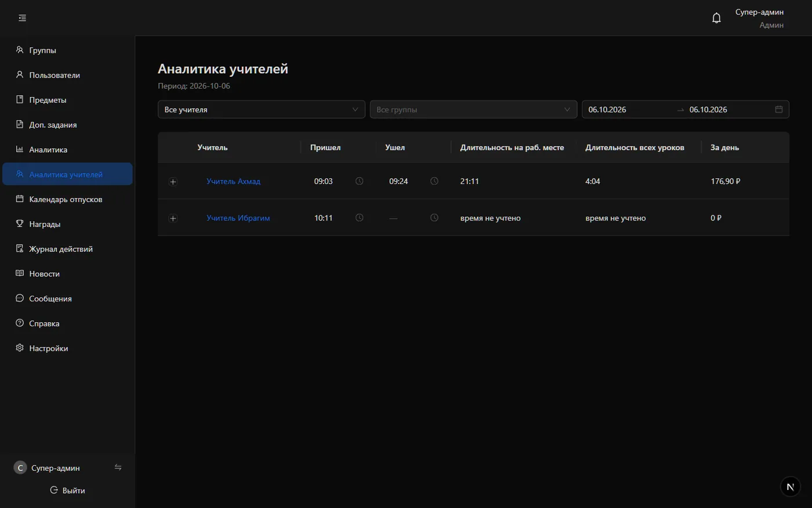Open the calendar icon in the date range field

(x=779, y=109)
